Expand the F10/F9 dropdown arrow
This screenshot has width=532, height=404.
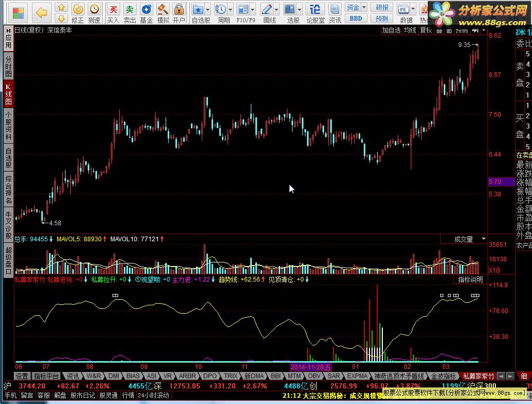252,9
